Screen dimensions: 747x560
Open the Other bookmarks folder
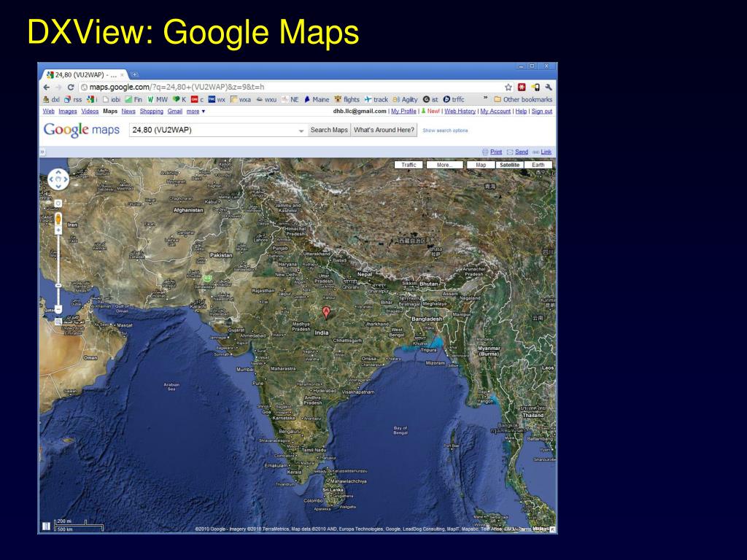523,99
